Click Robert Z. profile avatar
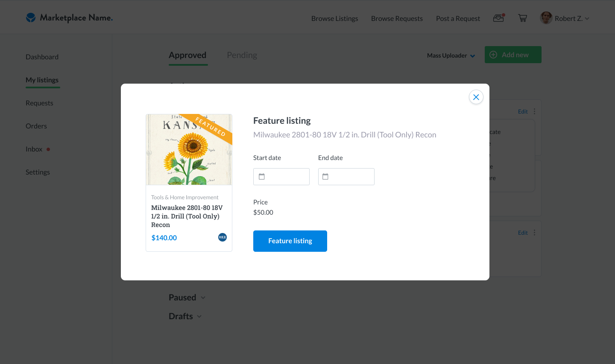Viewport: 615px width, 364px height. coord(546,18)
